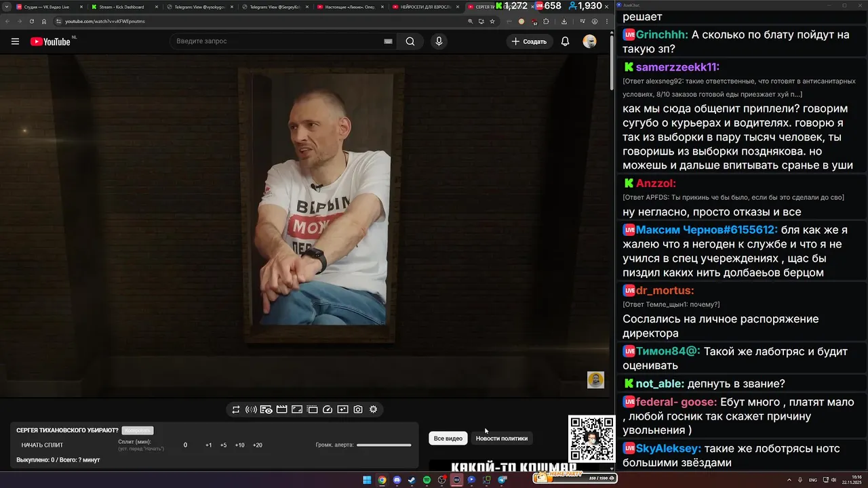
Task: Open the YouTube hamburger guide menu
Action: pyautogui.click(x=15, y=41)
